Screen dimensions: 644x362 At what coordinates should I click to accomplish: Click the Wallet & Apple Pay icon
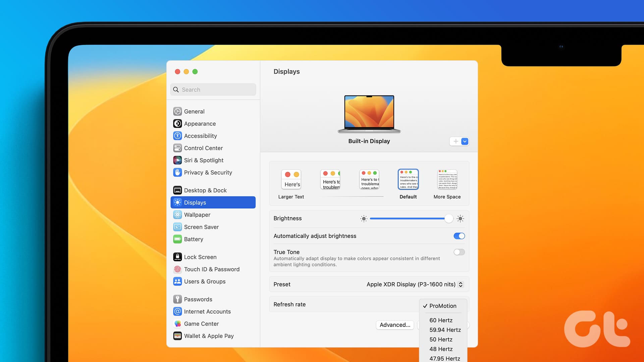[177, 336]
